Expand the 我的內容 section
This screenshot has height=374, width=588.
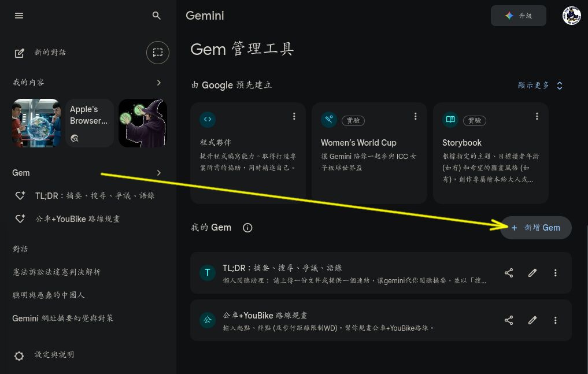click(158, 82)
